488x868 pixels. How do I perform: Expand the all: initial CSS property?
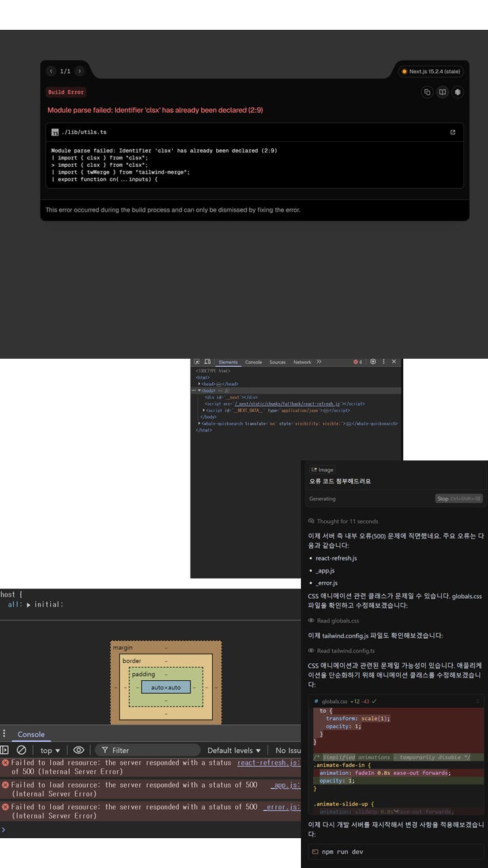click(28, 604)
